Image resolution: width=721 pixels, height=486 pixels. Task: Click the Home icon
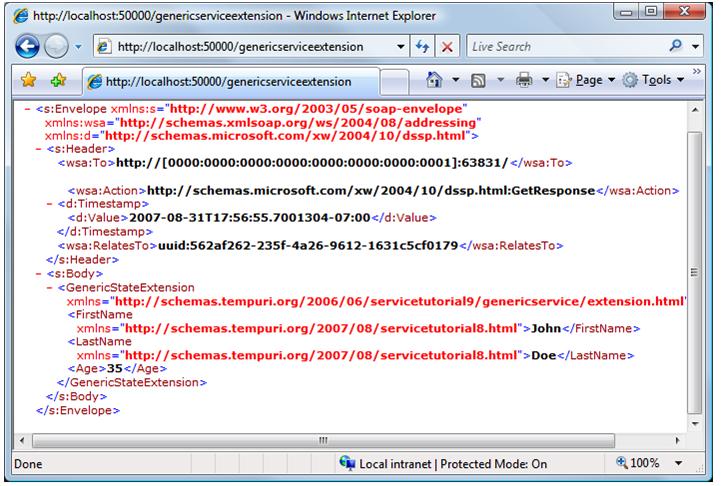point(434,80)
